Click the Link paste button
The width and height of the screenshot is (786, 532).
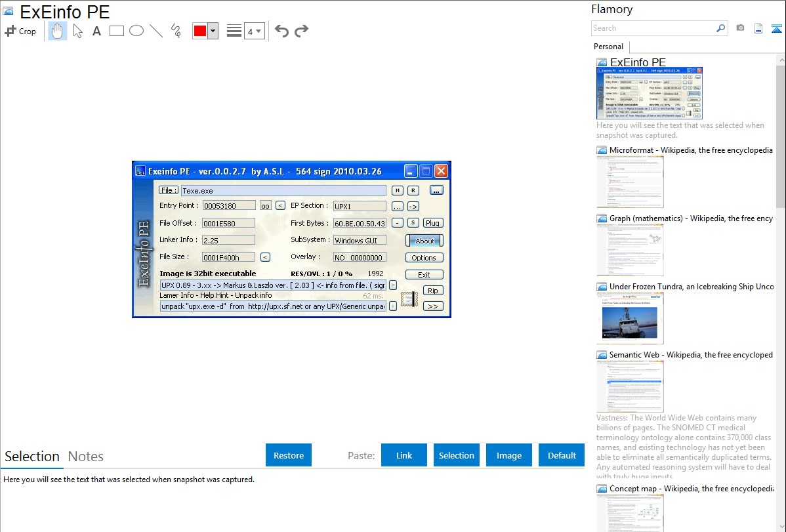click(x=404, y=455)
